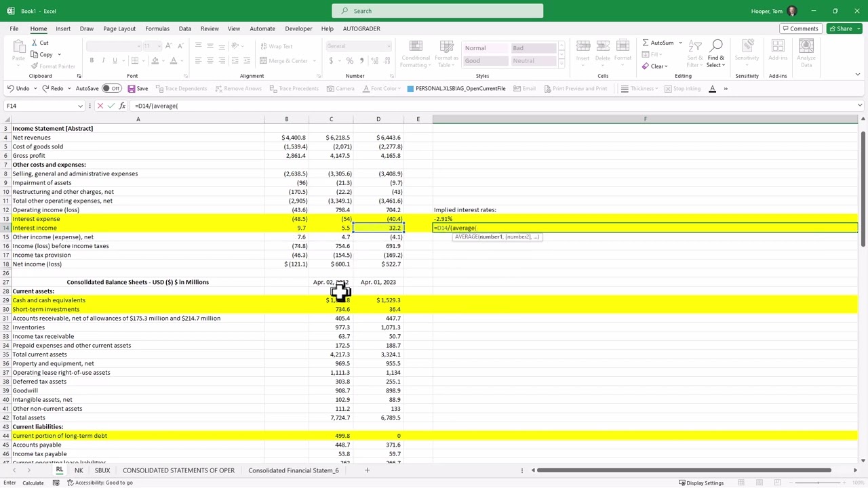Click in the Search box
Viewport: 868px width, 488px height.
pyautogui.click(x=437, y=11)
